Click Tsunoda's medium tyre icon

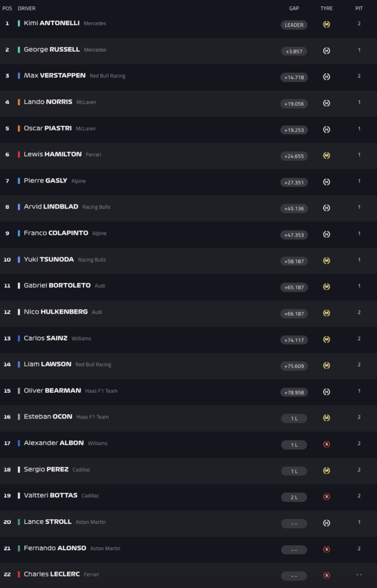point(326,261)
